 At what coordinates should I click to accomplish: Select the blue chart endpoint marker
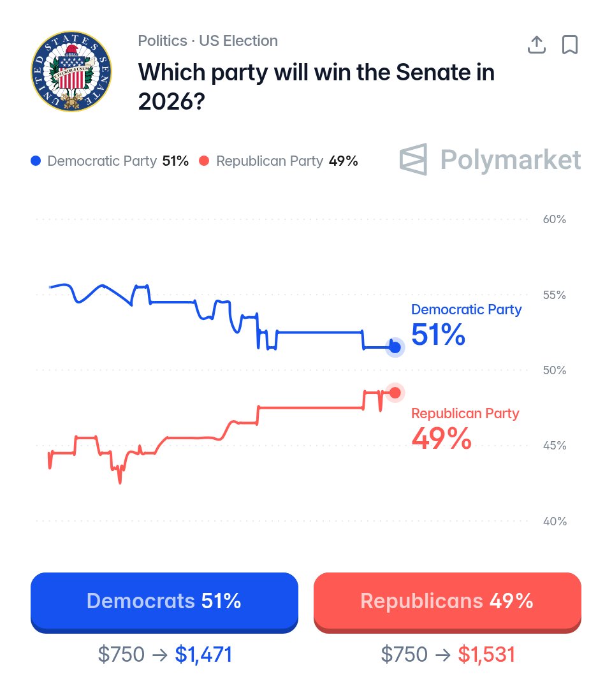point(395,347)
